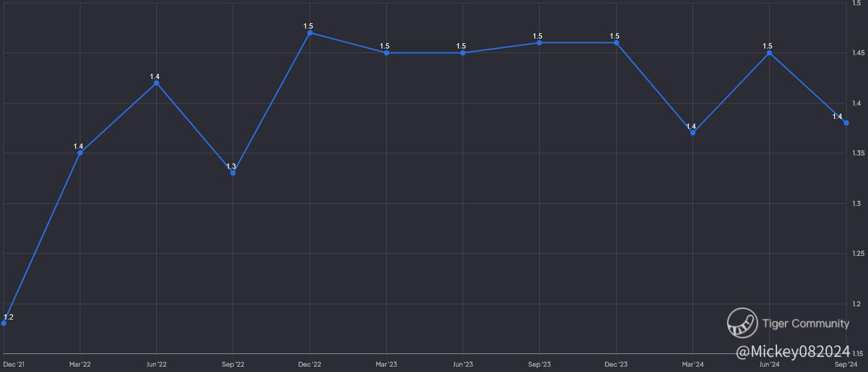Image resolution: width=868 pixels, height=372 pixels.
Task: Select the Dec '21 data point
Action: tap(3, 323)
